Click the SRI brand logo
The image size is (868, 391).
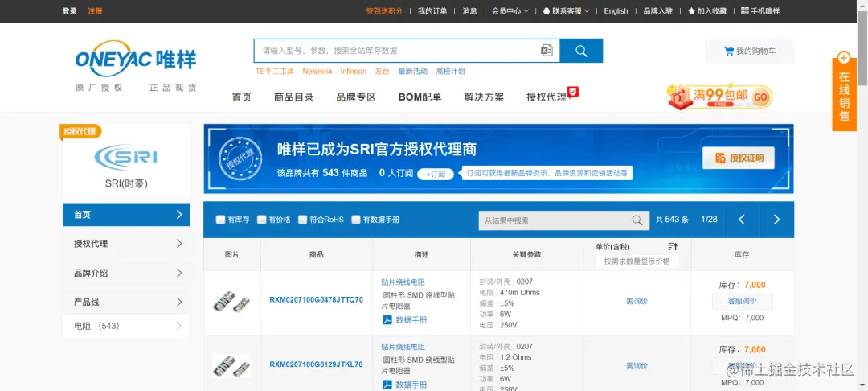[125, 157]
